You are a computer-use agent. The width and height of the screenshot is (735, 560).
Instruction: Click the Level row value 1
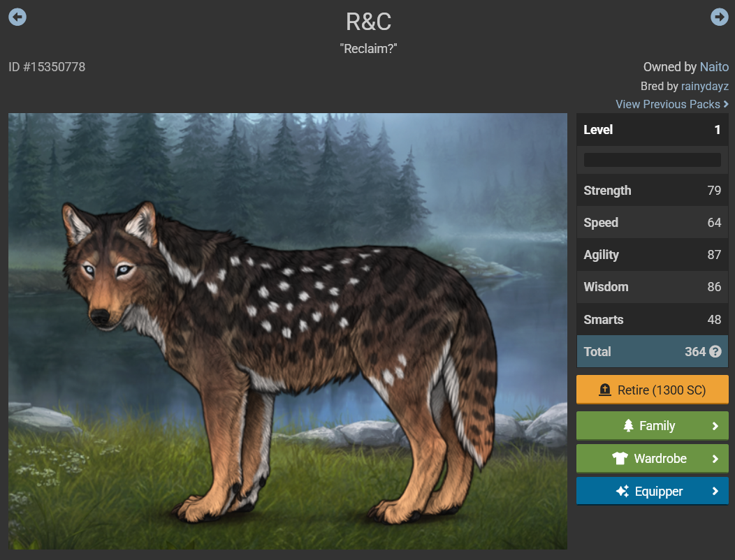[718, 130]
